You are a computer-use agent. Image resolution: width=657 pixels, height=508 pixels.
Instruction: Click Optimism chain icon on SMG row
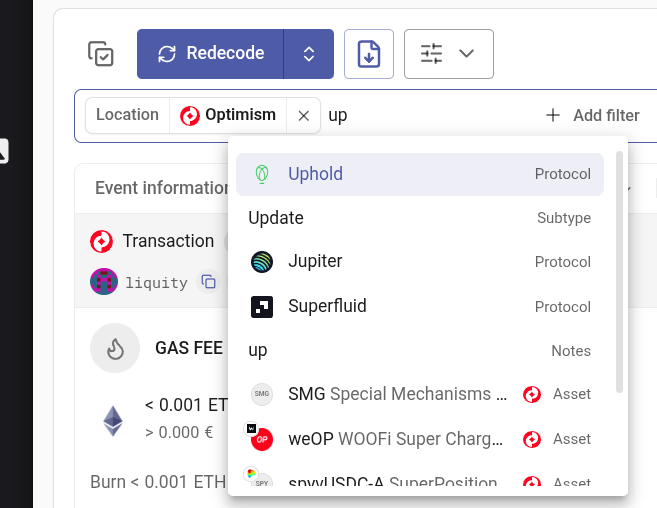tap(532, 394)
